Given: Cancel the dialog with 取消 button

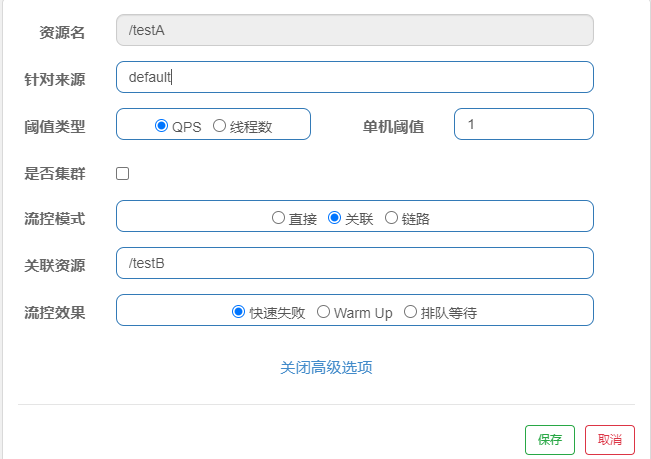Looking at the screenshot, I should coord(609,439).
